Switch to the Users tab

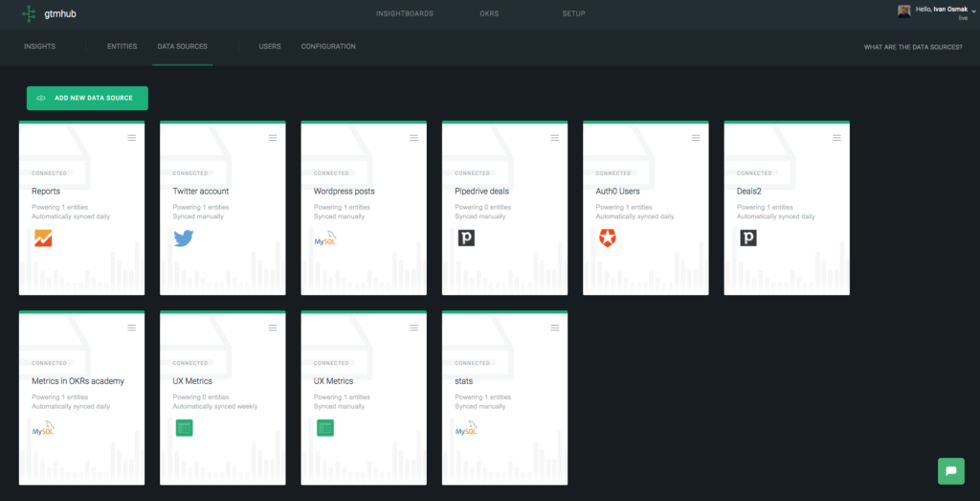pyautogui.click(x=270, y=46)
